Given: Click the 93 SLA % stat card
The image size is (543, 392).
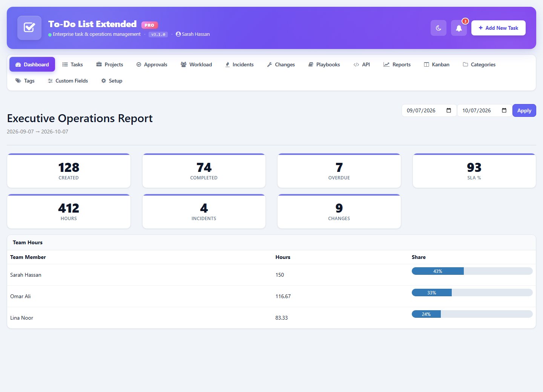Looking at the screenshot, I should tap(474, 171).
